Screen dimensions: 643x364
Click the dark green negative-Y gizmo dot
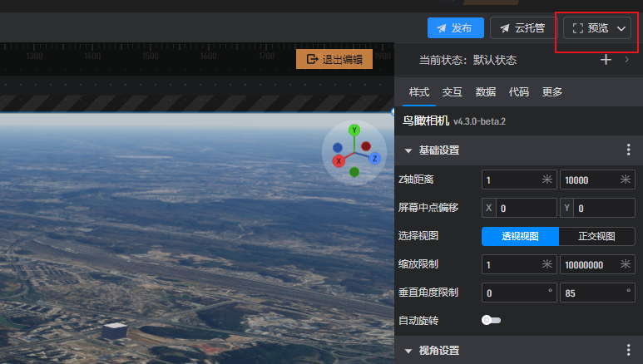pyautogui.click(x=354, y=172)
